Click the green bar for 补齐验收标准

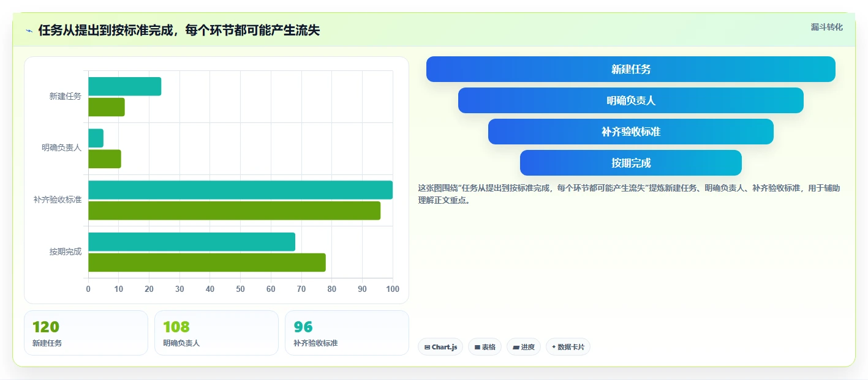[235, 210]
